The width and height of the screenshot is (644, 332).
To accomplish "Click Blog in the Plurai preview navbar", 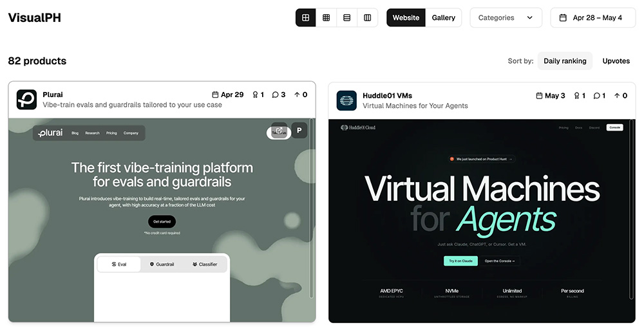I will coord(75,133).
